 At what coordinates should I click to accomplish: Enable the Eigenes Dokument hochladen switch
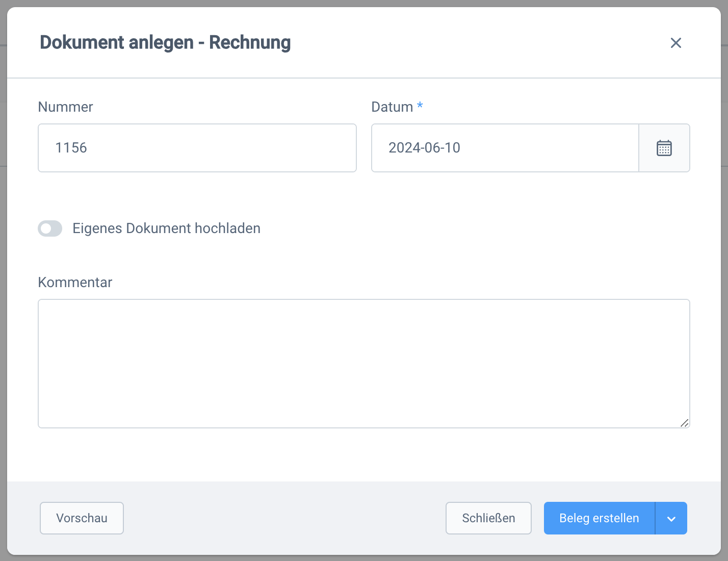click(x=50, y=228)
